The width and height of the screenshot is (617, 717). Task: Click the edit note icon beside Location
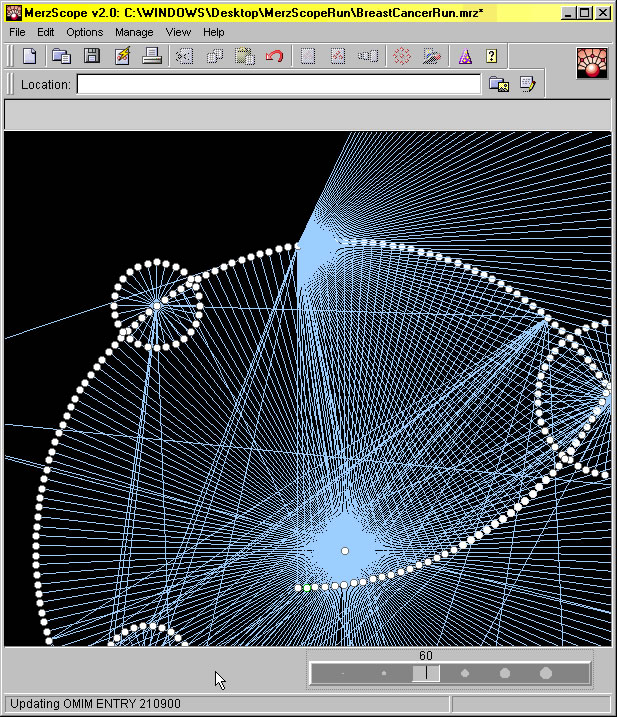click(x=527, y=85)
